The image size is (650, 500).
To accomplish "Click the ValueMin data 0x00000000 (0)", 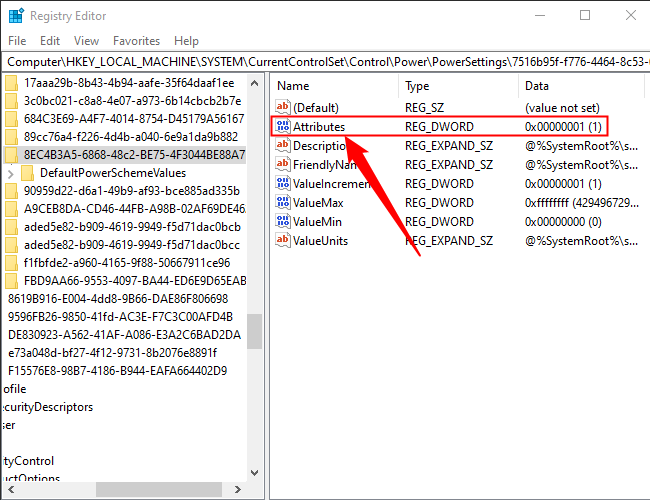I will (x=563, y=221).
